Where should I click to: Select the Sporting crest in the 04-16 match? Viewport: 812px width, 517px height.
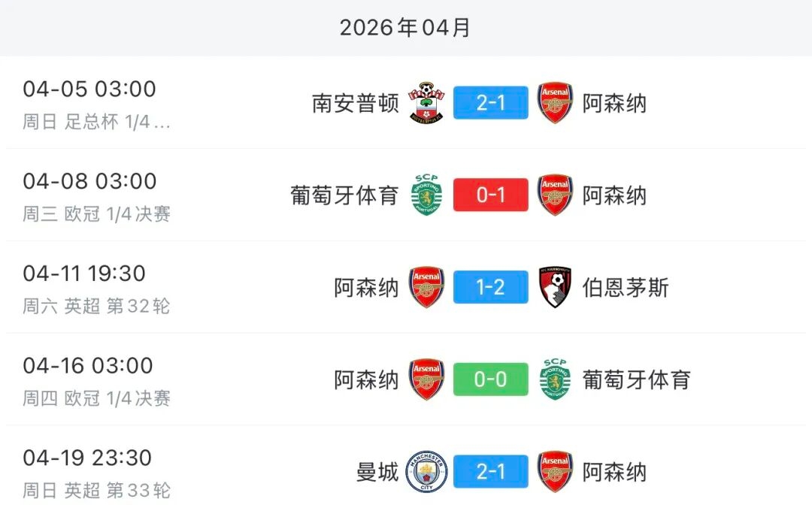pyautogui.click(x=555, y=380)
